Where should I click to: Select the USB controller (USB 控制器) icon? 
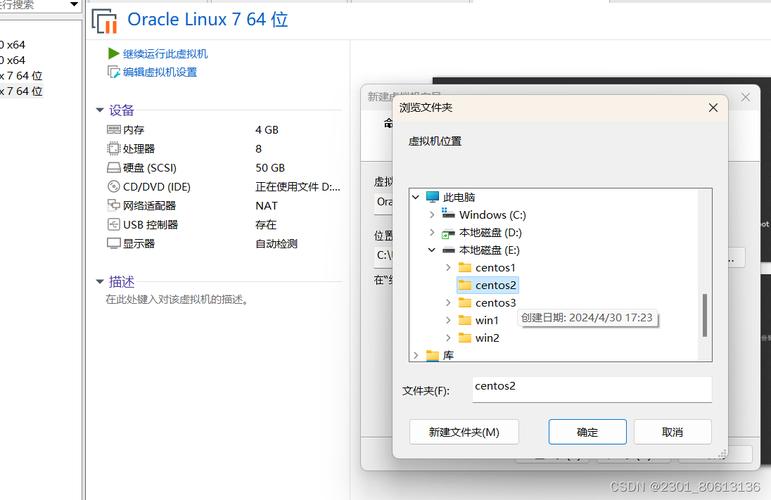pyautogui.click(x=114, y=225)
